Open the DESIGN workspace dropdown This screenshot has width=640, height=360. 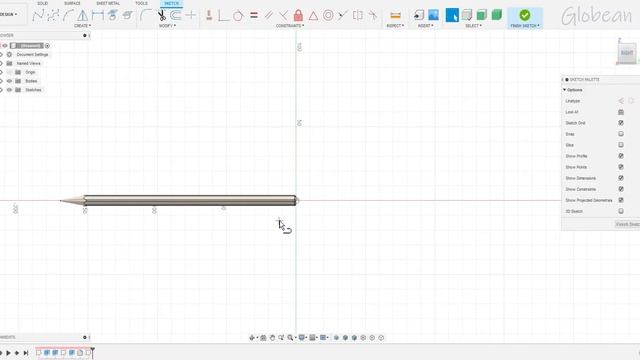tap(9, 14)
